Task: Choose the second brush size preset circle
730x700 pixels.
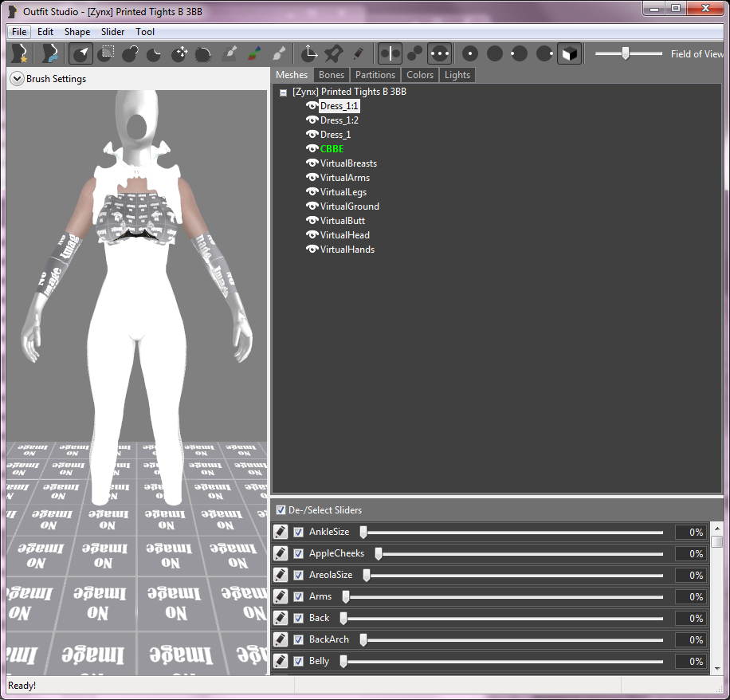Action: (495, 53)
